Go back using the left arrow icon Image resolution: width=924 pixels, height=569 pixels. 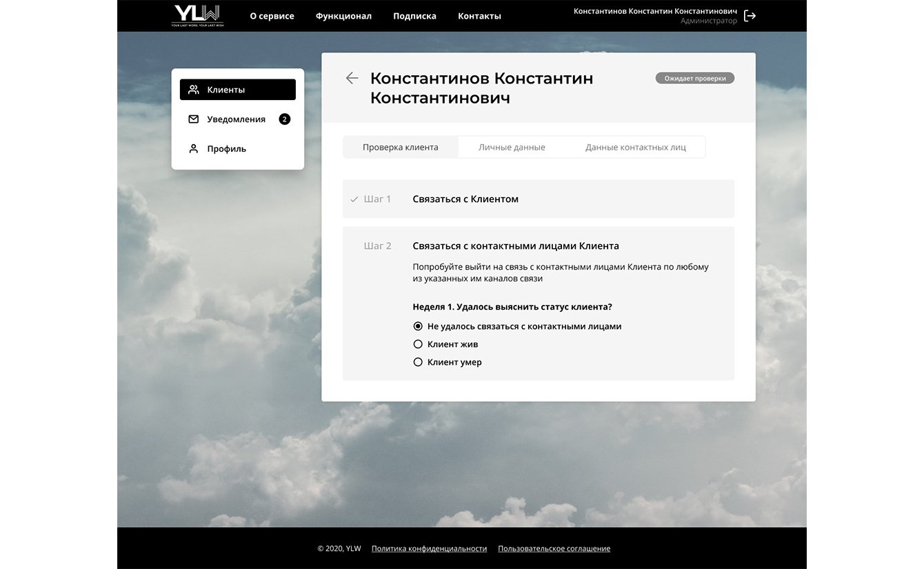click(x=352, y=78)
